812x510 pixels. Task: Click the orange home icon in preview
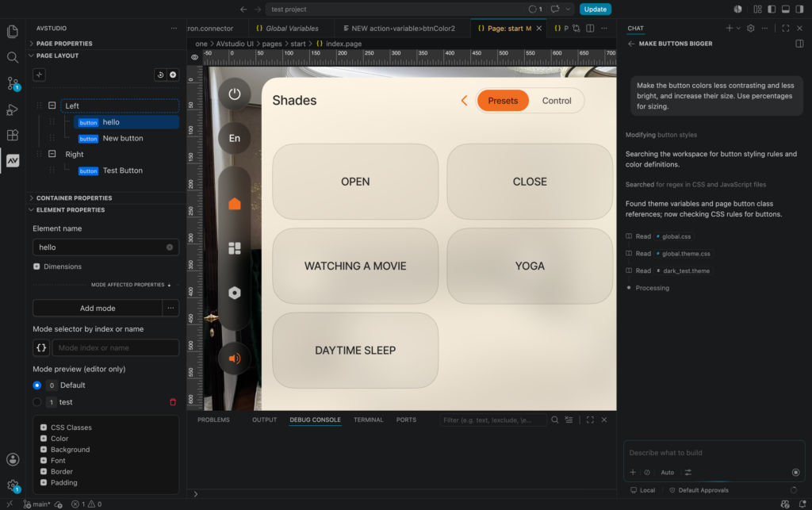(x=235, y=204)
